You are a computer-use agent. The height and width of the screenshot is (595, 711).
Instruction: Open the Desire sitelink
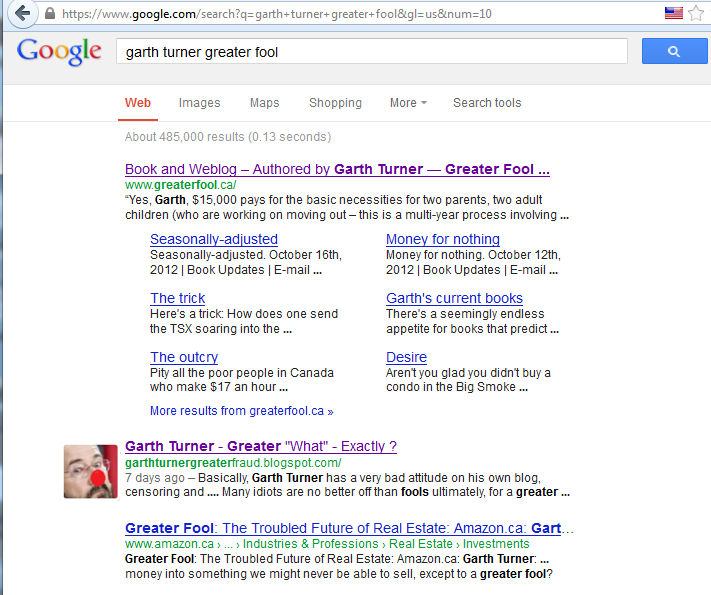click(406, 357)
